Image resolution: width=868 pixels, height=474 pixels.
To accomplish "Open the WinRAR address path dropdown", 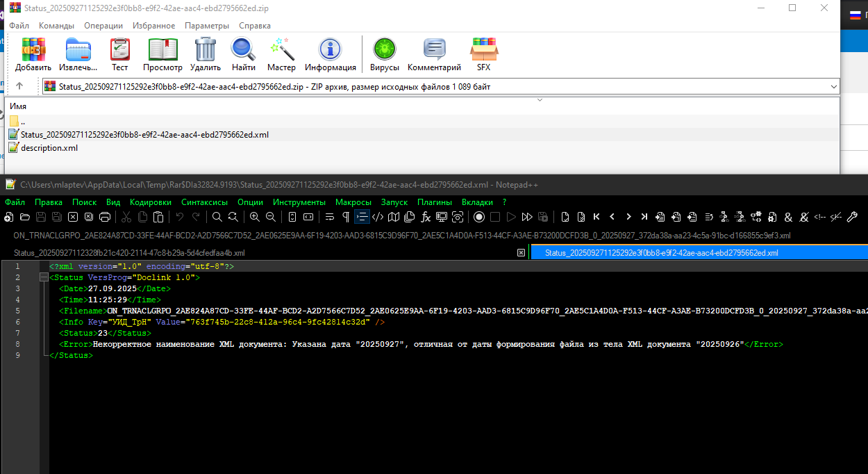I will 833,87.
